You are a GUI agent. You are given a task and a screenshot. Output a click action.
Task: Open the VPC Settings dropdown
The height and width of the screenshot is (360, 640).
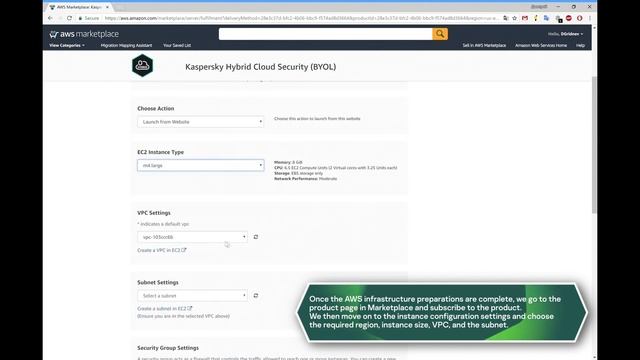coord(192,237)
